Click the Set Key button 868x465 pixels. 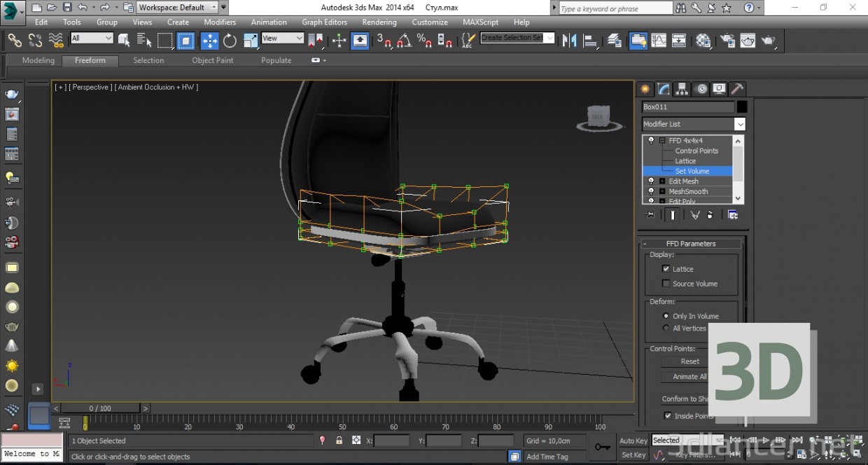(x=633, y=455)
